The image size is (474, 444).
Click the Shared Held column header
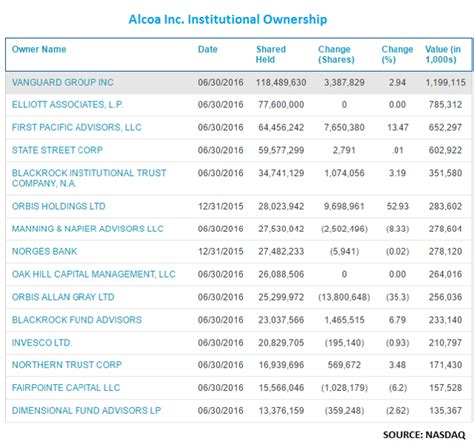click(x=271, y=54)
